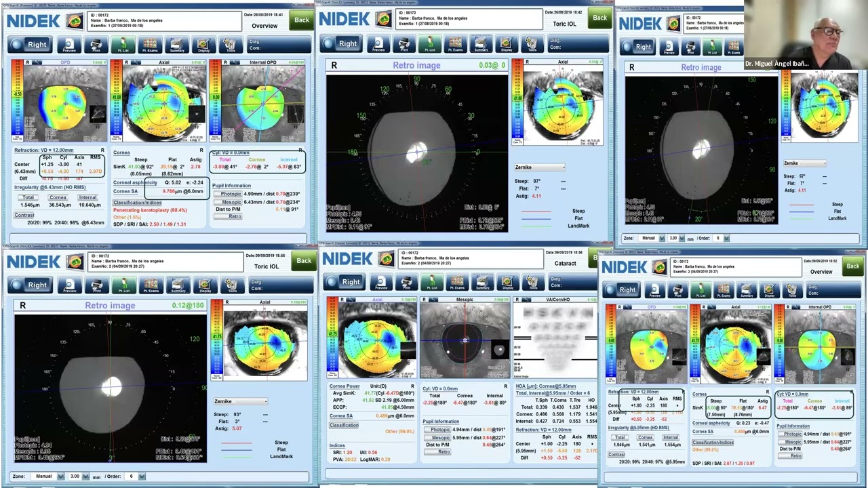Click NIDEK eye-map logo in Overview window dated 26/08/2019
Viewport: 868px width, 488px height.
tap(75, 20)
